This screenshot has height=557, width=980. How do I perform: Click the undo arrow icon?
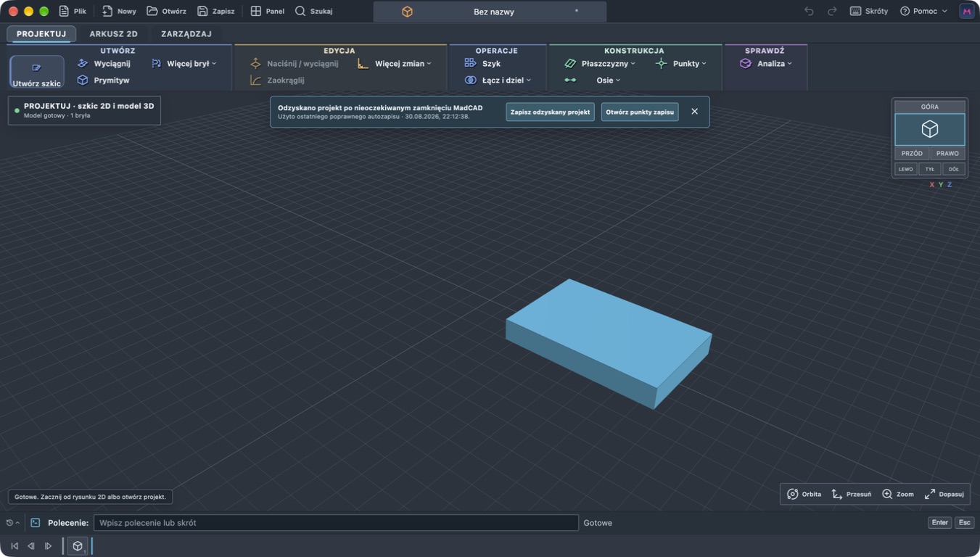(810, 12)
